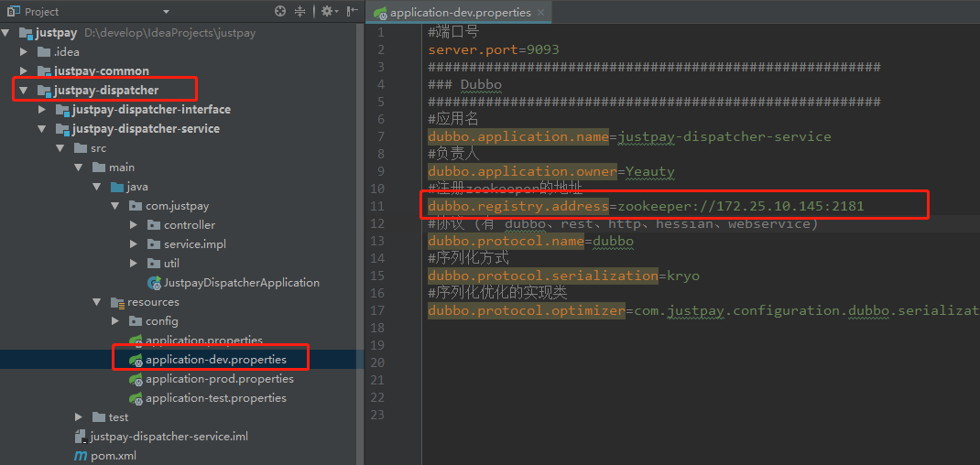Collapse the src folder arrow
Viewport: 980px width, 465px height.
(60, 149)
